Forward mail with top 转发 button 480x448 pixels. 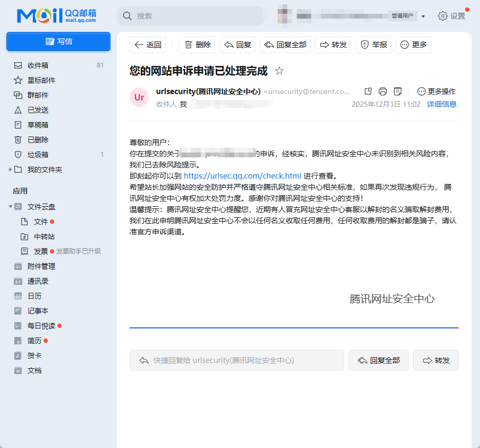pos(333,45)
